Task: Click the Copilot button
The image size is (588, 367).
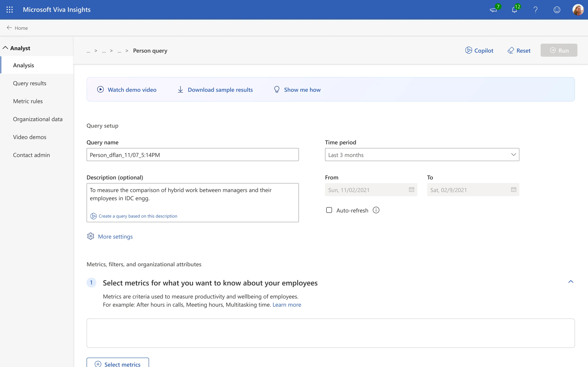Action: (479, 51)
